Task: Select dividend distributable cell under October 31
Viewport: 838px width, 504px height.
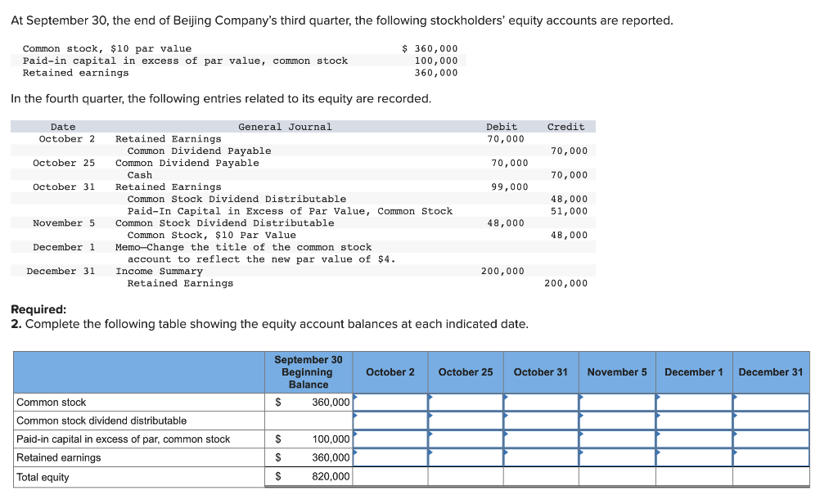Action: coord(541,421)
